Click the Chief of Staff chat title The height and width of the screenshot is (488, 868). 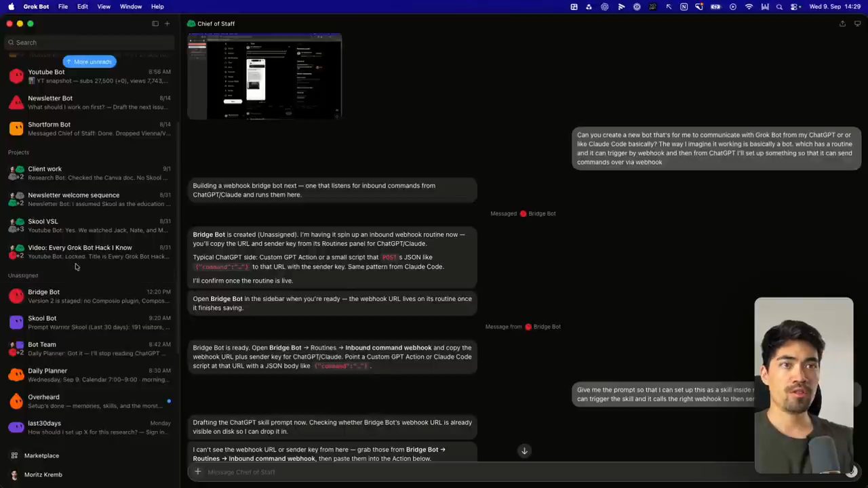(216, 24)
